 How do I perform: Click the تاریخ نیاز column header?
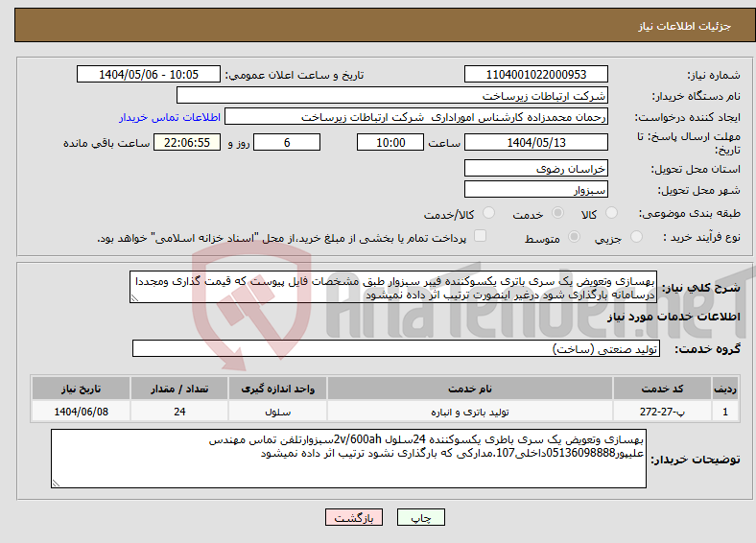pyautogui.click(x=81, y=389)
